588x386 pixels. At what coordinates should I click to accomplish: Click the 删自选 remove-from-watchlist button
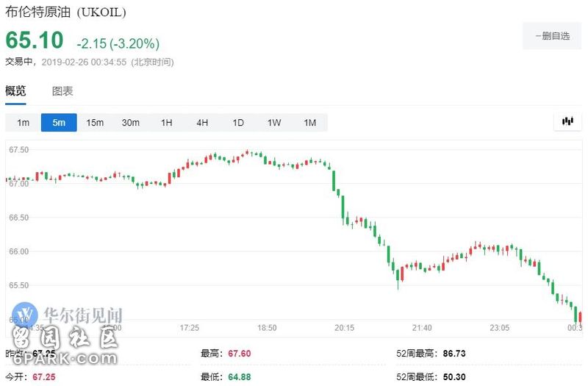[x=552, y=36]
